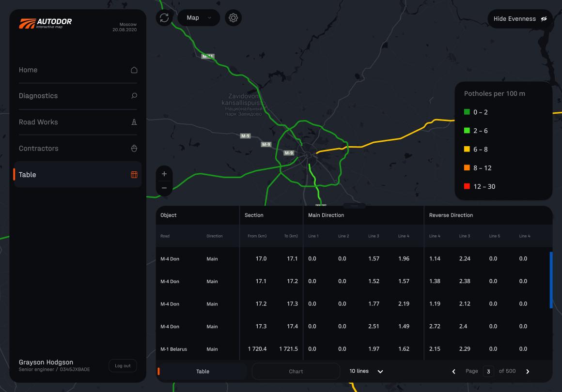Click the Potholes per 100 m title
The image size is (562, 392).
[x=494, y=93]
